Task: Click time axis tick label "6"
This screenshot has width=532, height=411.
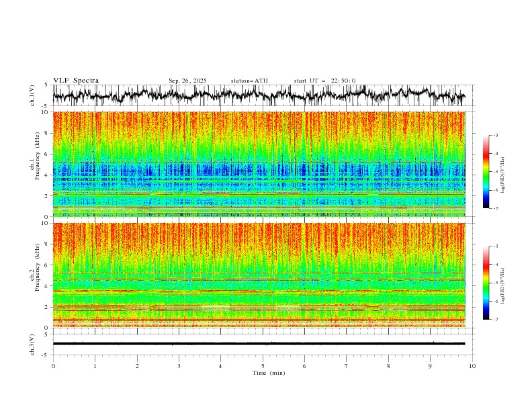Action: click(304, 366)
